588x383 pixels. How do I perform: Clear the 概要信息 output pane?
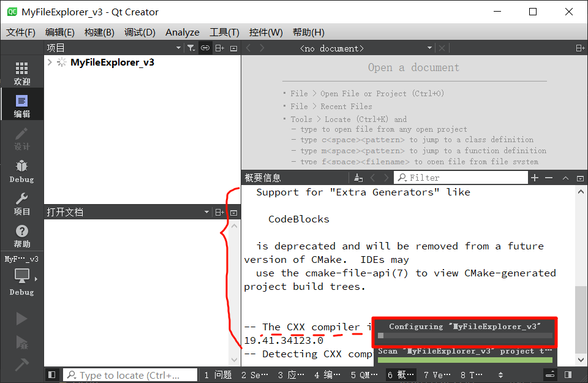[x=358, y=178]
